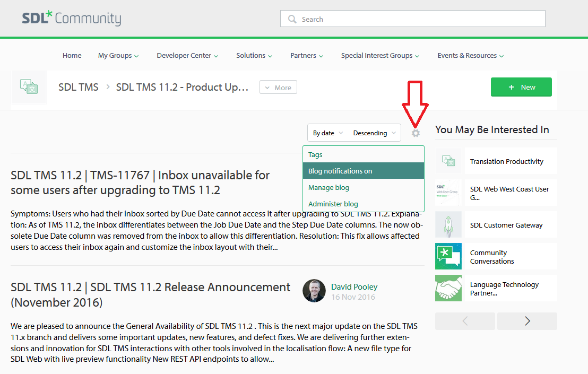
Task: Open David Pooley's profile link
Action: coord(354,286)
